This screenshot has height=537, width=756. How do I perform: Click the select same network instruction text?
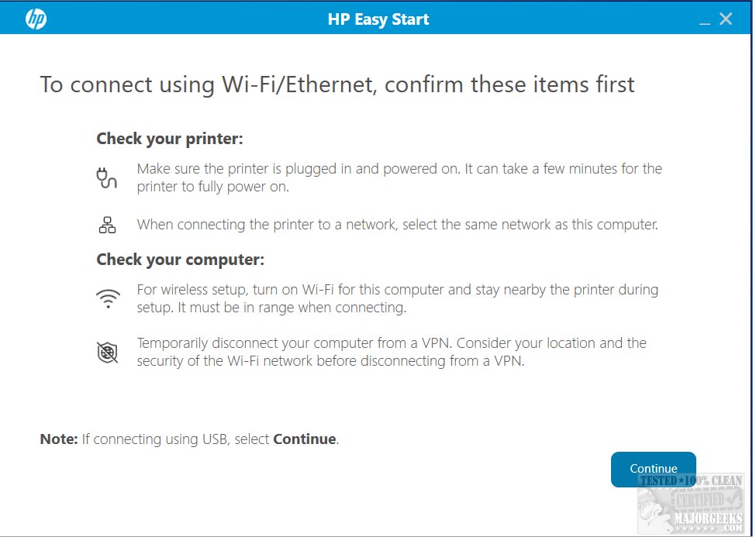pos(397,225)
